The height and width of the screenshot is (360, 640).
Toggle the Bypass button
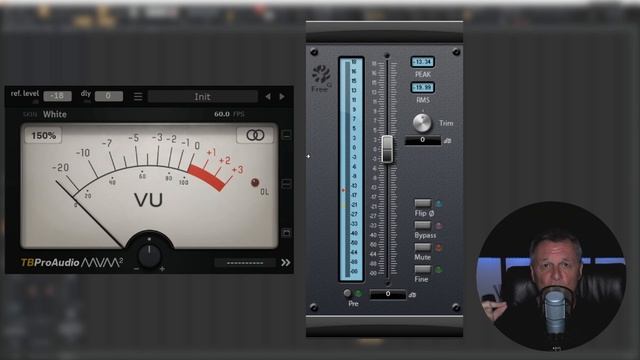(x=422, y=225)
